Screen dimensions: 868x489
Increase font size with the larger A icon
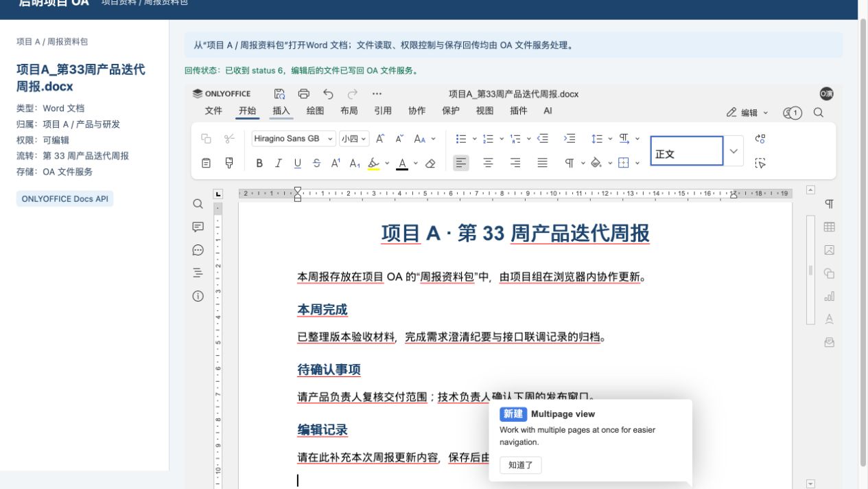coord(380,139)
